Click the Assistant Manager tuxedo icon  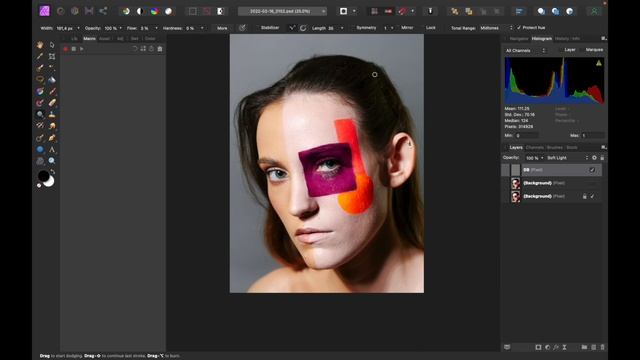coord(430,11)
